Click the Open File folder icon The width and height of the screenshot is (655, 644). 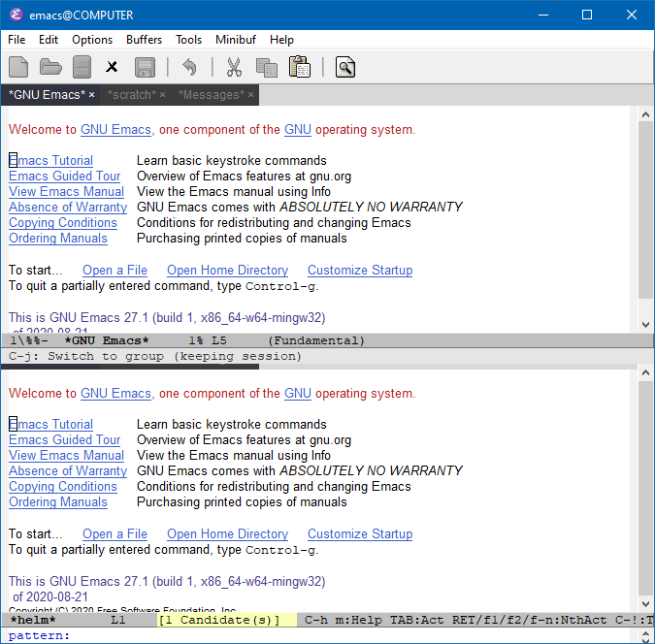point(50,67)
